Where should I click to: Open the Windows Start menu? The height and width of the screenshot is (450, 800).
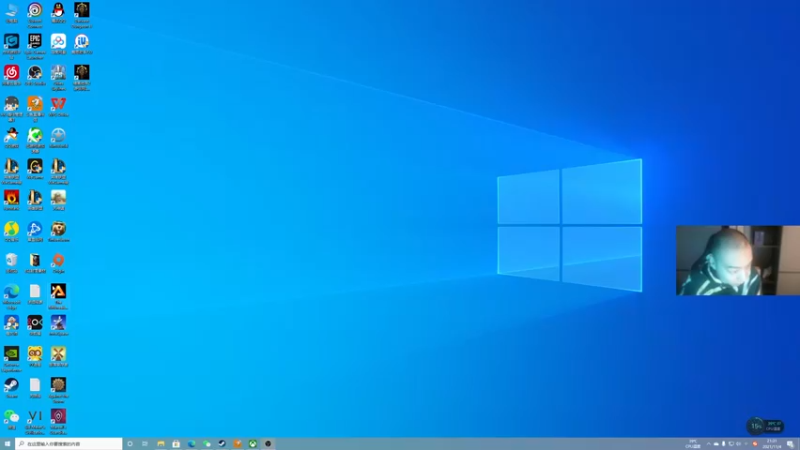(x=7, y=444)
